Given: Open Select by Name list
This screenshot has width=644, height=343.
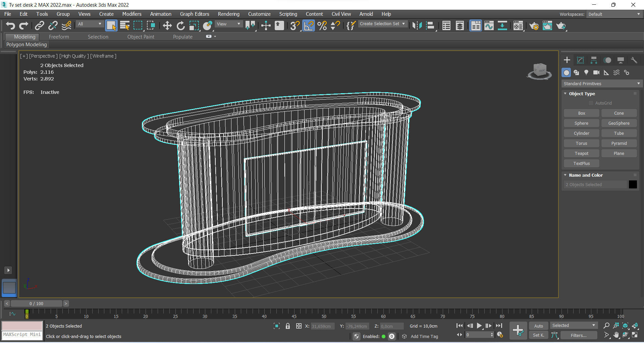Looking at the screenshot, I should pos(124,26).
